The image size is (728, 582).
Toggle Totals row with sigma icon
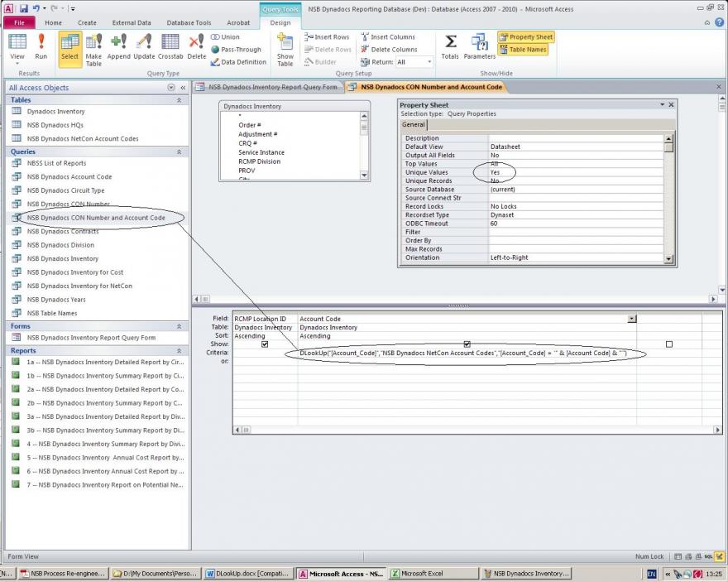click(450, 47)
